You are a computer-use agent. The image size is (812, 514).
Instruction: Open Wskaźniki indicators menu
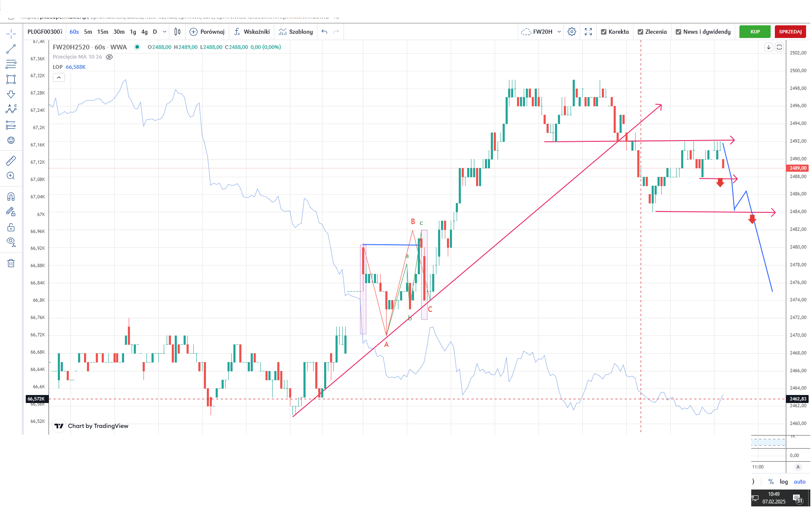[x=252, y=32]
